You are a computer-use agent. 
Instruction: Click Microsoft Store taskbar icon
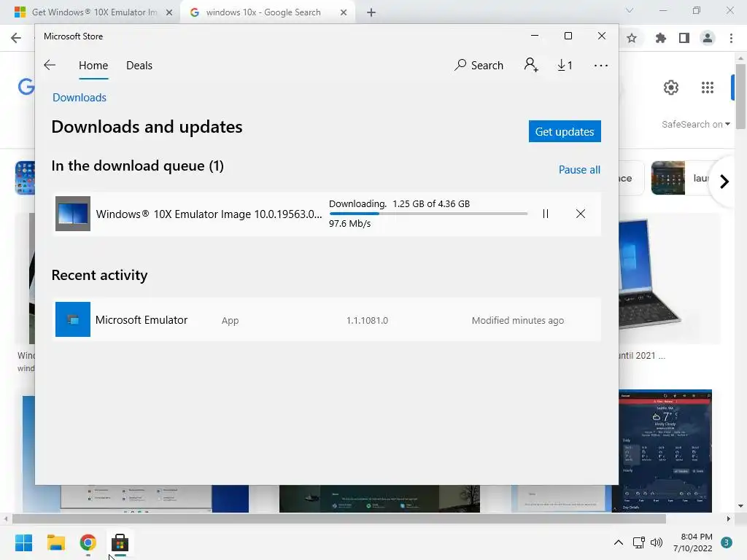tap(120, 542)
